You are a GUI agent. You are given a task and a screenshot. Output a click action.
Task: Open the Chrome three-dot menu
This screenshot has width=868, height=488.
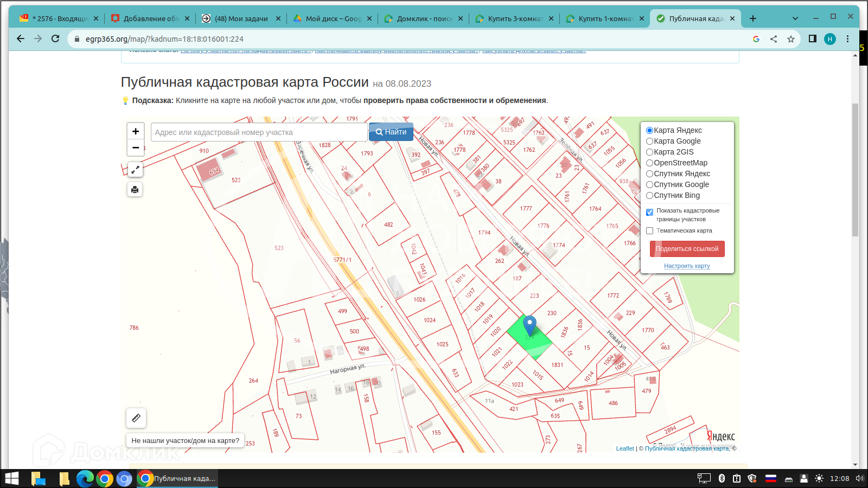(847, 38)
